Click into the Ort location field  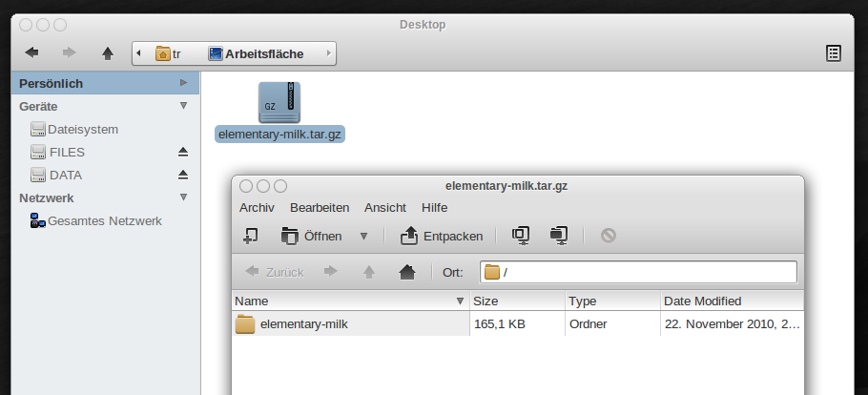(x=638, y=272)
